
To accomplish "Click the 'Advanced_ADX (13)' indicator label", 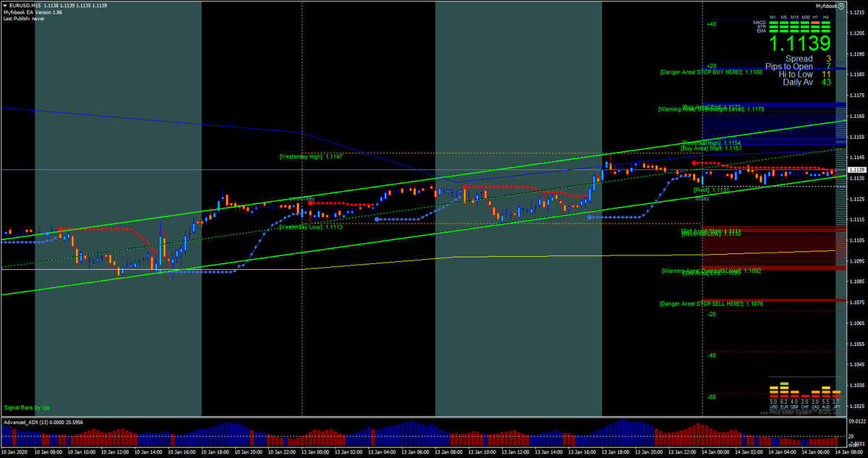I will point(25,421).
